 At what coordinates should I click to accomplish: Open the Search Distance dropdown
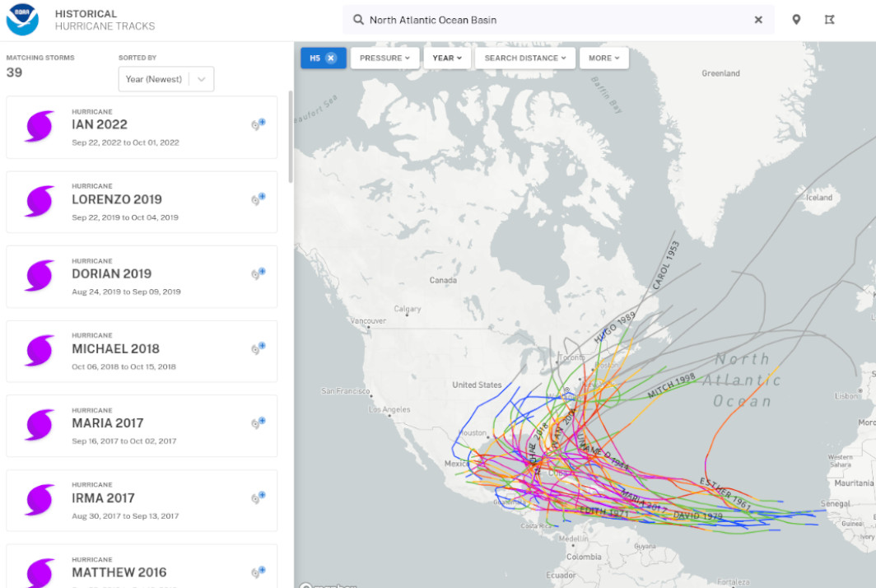point(525,58)
